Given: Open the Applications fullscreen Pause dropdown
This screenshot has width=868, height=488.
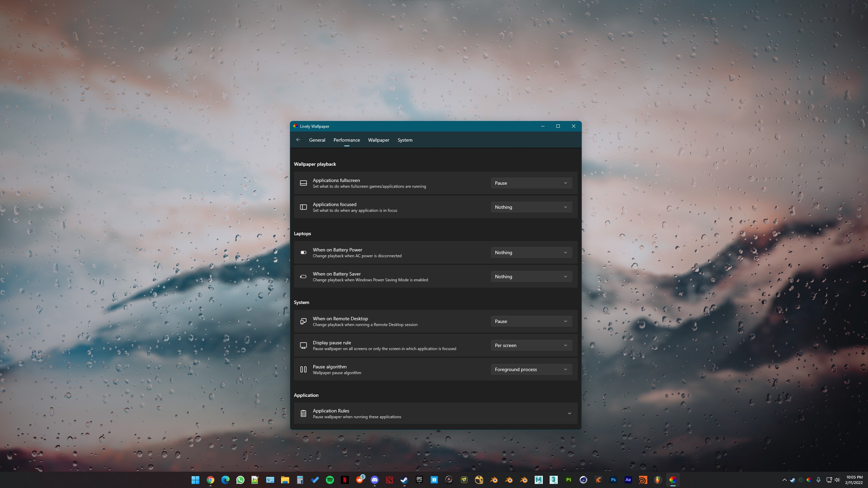Looking at the screenshot, I should tap(531, 183).
